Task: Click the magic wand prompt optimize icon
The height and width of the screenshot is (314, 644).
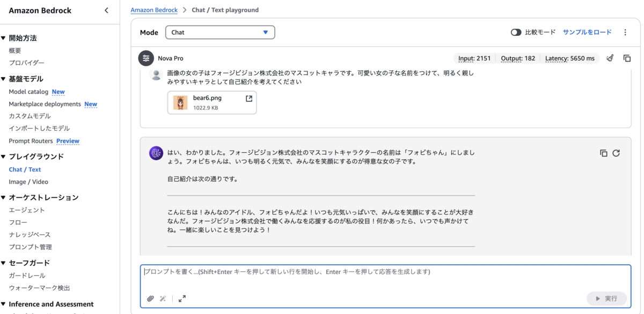Action: (x=163, y=298)
